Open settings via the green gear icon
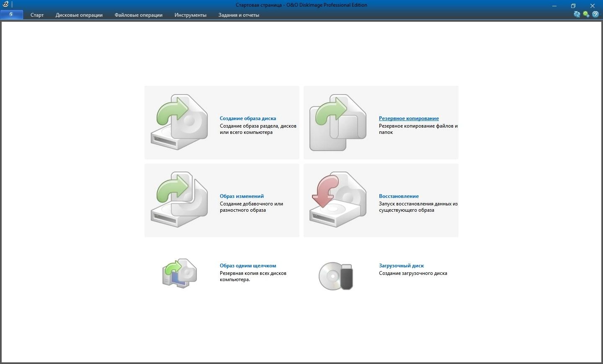 pyautogui.click(x=586, y=14)
